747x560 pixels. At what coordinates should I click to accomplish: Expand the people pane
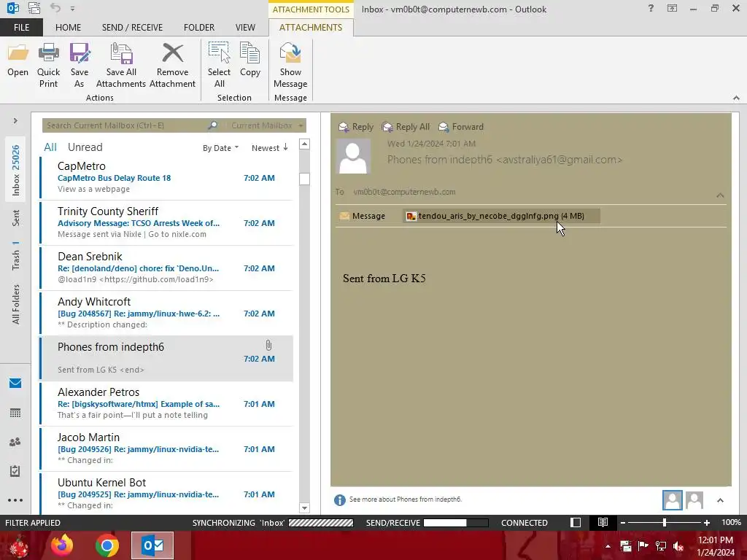click(720, 500)
